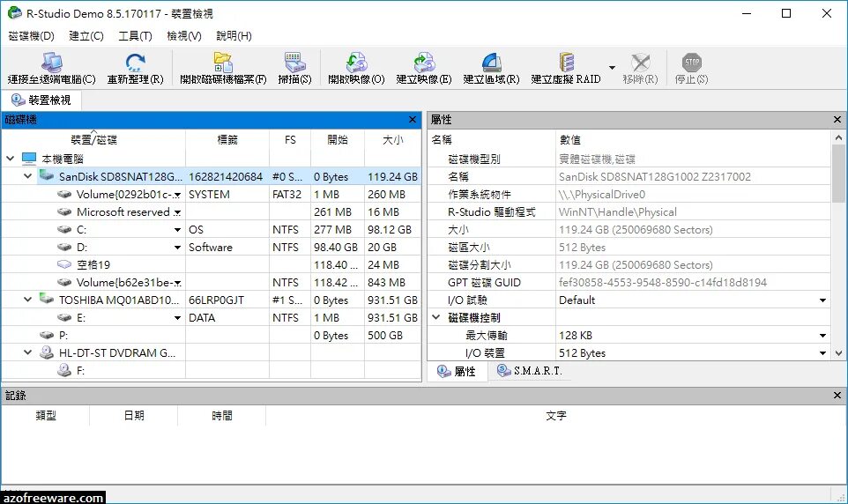The image size is (848, 504).
Task: Open 開啟磁碟機檔案 toolbar icon
Action: click(223, 63)
